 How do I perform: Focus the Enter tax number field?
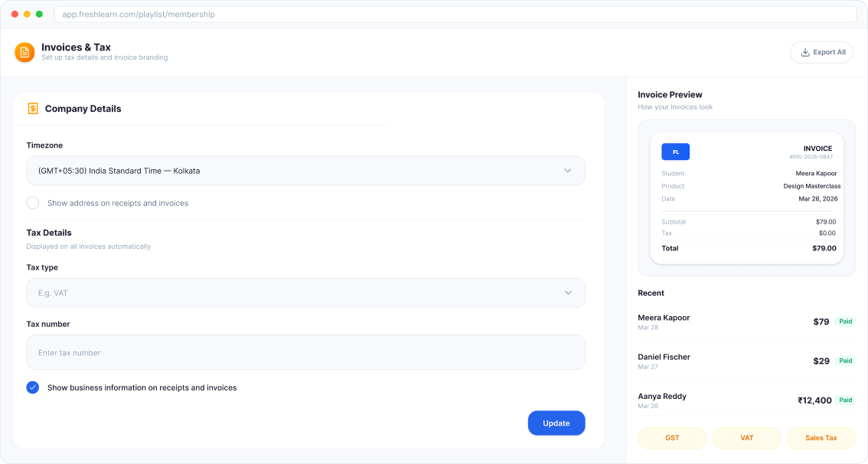coord(305,352)
